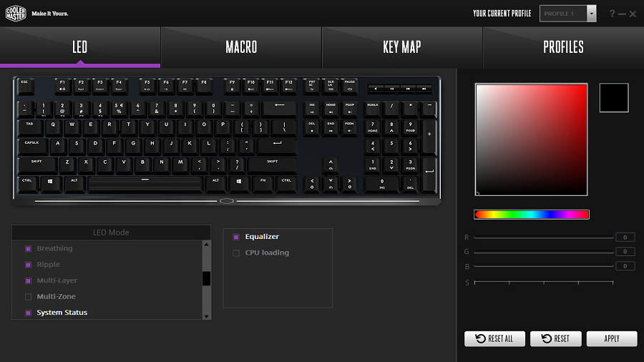Click the Reset All button
Image resolution: width=644 pixels, height=362 pixels.
tap(494, 338)
